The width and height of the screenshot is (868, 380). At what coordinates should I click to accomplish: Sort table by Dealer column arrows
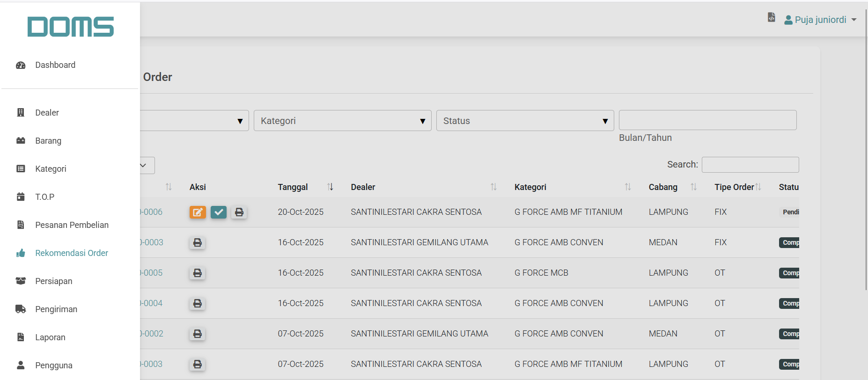coord(493,187)
